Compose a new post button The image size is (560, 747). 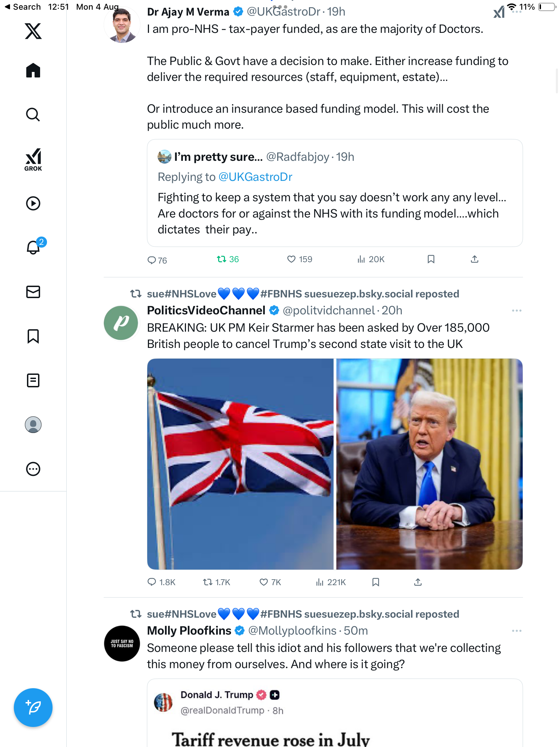coord(33,707)
